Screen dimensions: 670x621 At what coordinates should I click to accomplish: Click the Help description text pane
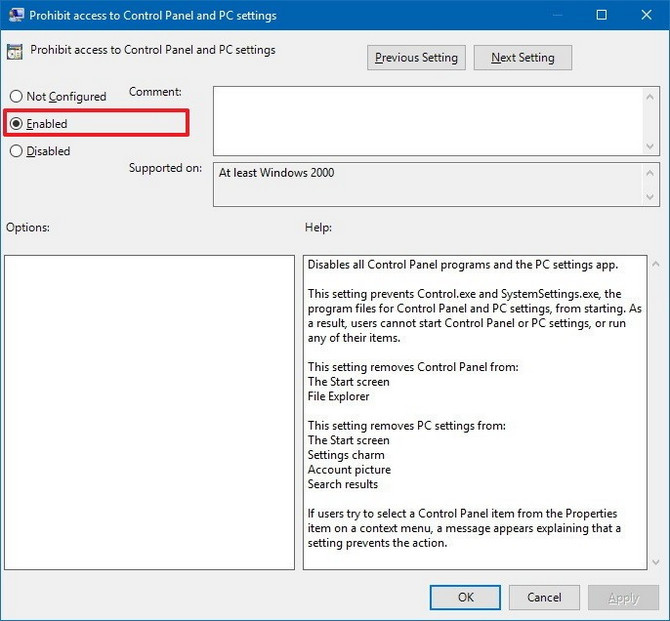475,412
